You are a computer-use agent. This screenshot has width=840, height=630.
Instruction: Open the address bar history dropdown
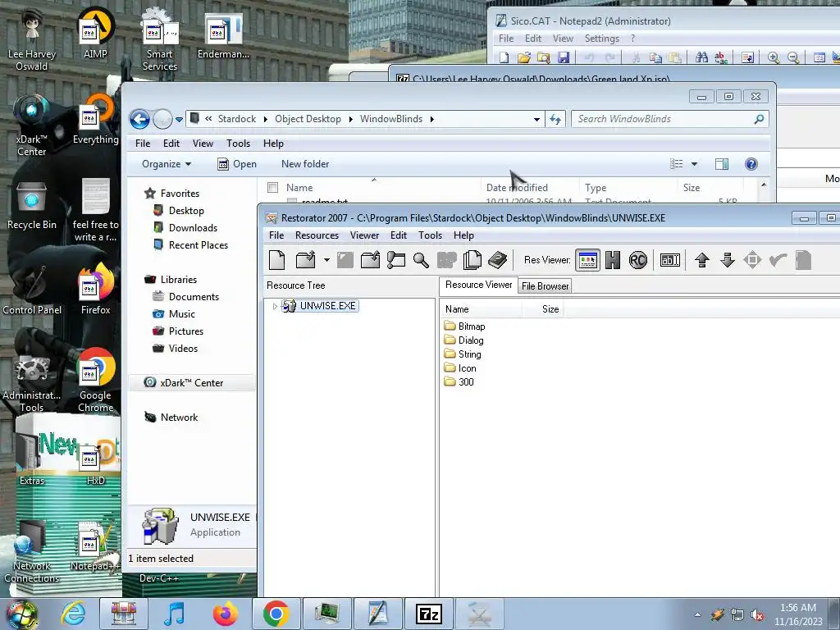[536, 119]
